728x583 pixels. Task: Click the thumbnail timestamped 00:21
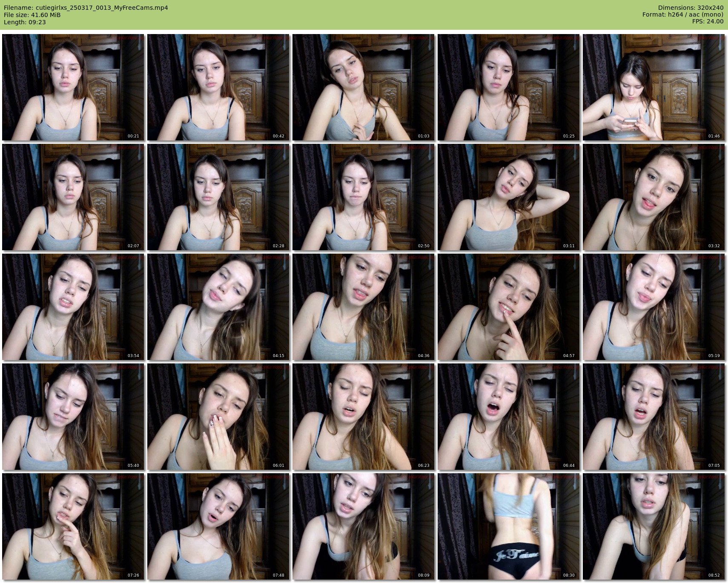73,87
